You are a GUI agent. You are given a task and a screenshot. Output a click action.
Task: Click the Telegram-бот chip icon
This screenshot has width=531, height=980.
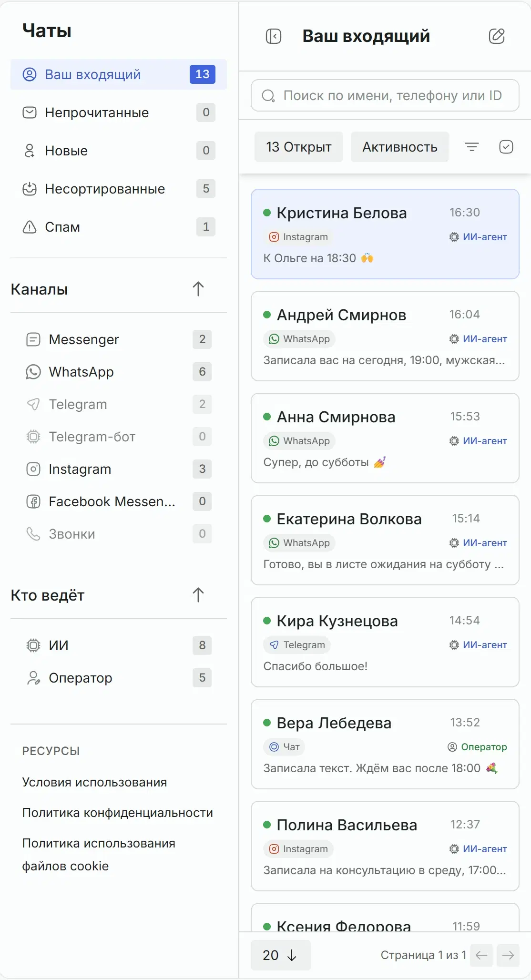pyautogui.click(x=33, y=437)
